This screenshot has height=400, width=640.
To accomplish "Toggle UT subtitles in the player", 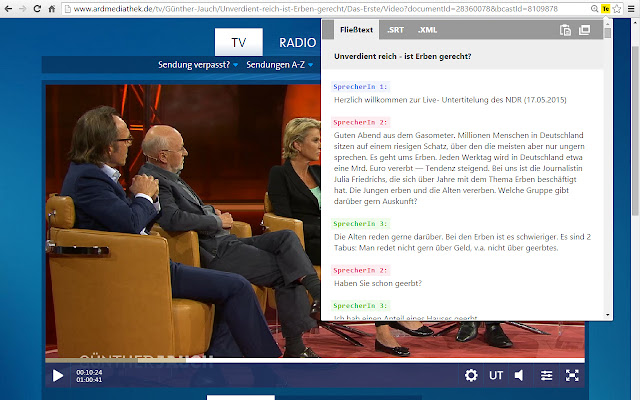I will coord(496,376).
